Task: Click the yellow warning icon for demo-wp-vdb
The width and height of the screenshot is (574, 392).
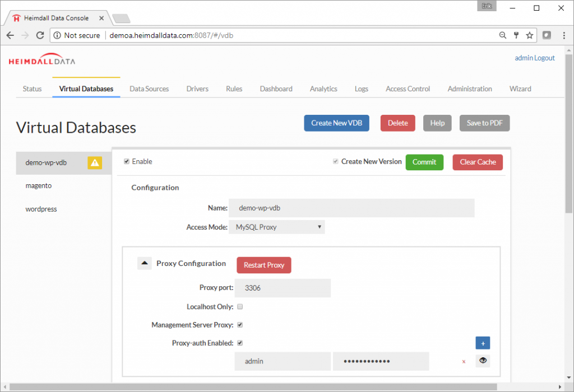Action: (x=95, y=163)
